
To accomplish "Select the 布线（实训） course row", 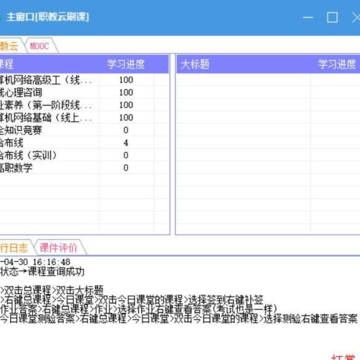I will pyautogui.click(x=84, y=155).
